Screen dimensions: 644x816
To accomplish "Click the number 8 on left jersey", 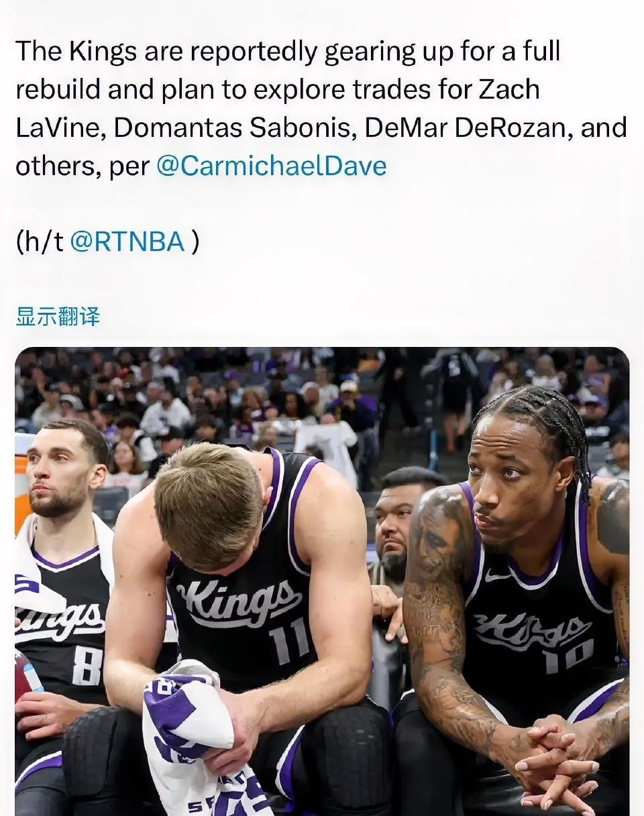I will click(87, 666).
